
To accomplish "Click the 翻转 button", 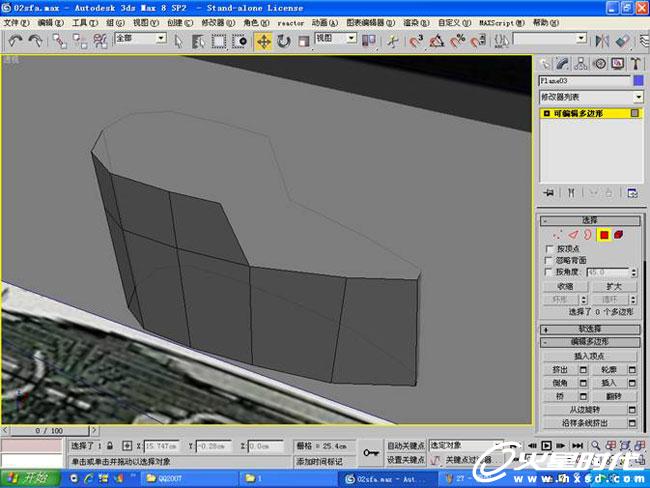I will pyautogui.click(x=614, y=396).
